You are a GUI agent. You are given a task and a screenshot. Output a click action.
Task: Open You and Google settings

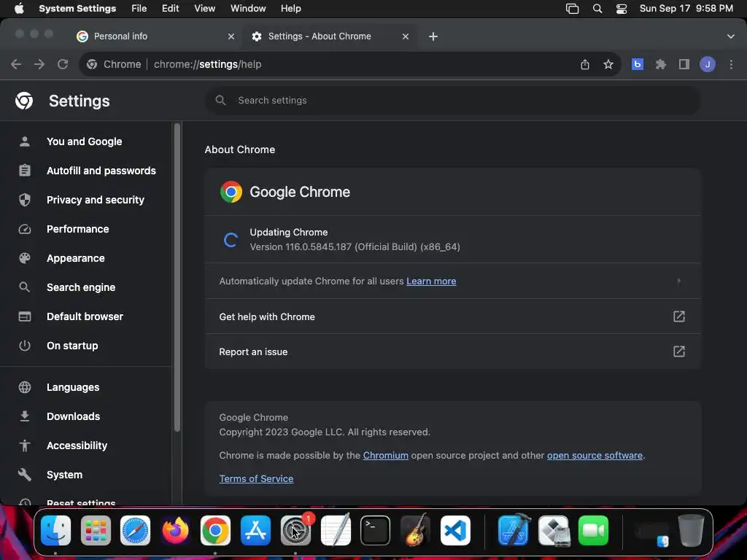pyautogui.click(x=86, y=141)
